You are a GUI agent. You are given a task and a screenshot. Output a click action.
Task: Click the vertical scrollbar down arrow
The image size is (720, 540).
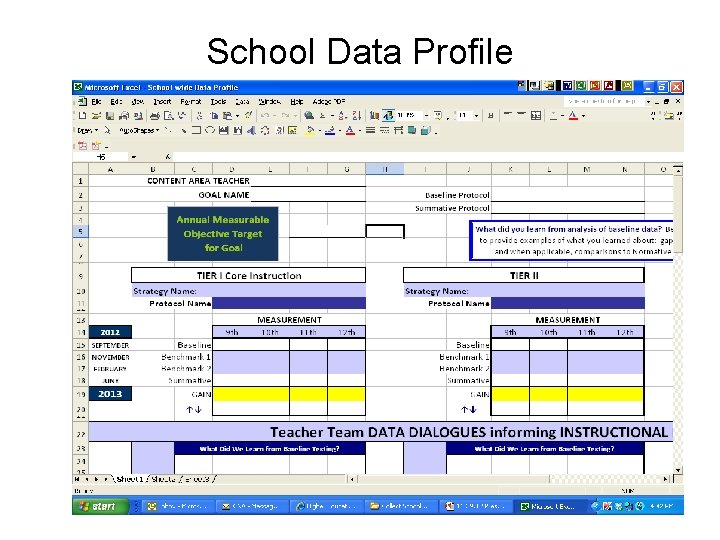point(678,471)
